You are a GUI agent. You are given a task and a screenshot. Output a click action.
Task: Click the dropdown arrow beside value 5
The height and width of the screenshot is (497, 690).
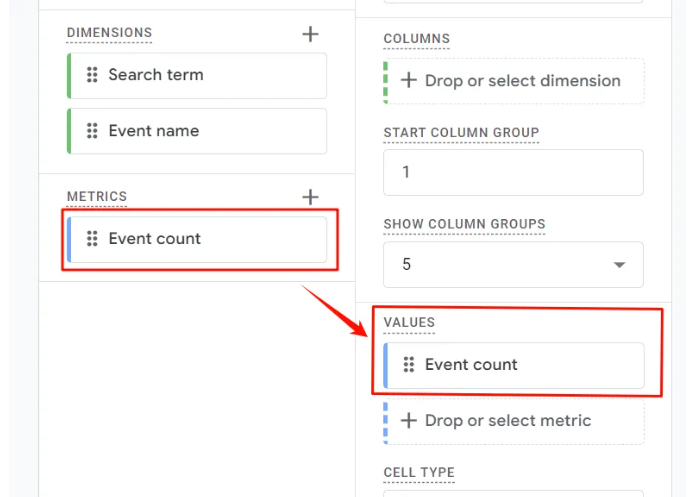(619, 266)
